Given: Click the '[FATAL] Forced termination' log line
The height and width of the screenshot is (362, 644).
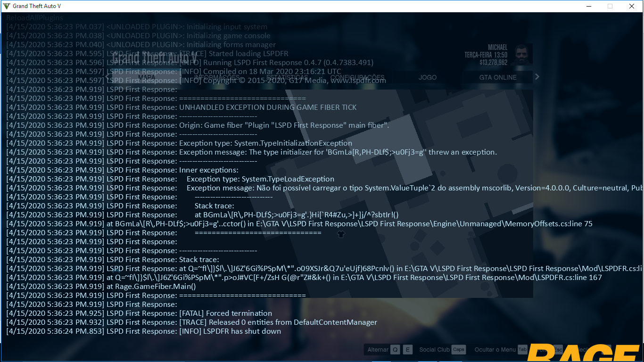Looking at the screenshot, I should point(139,313).
